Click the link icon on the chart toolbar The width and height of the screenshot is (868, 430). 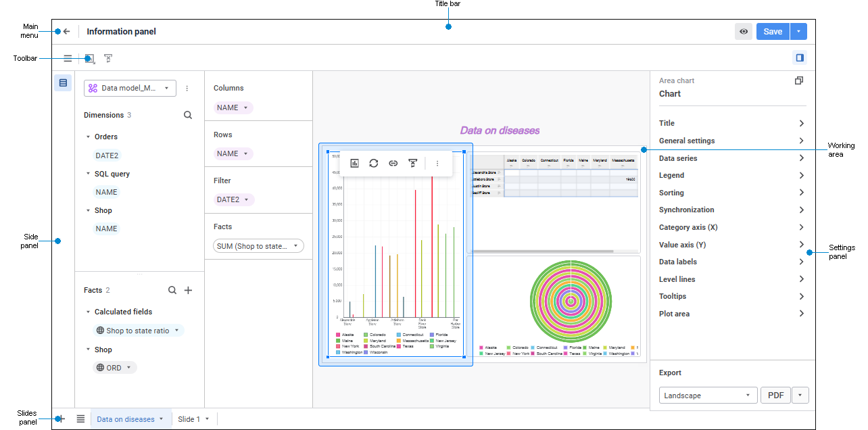click(x=393, y=163)
